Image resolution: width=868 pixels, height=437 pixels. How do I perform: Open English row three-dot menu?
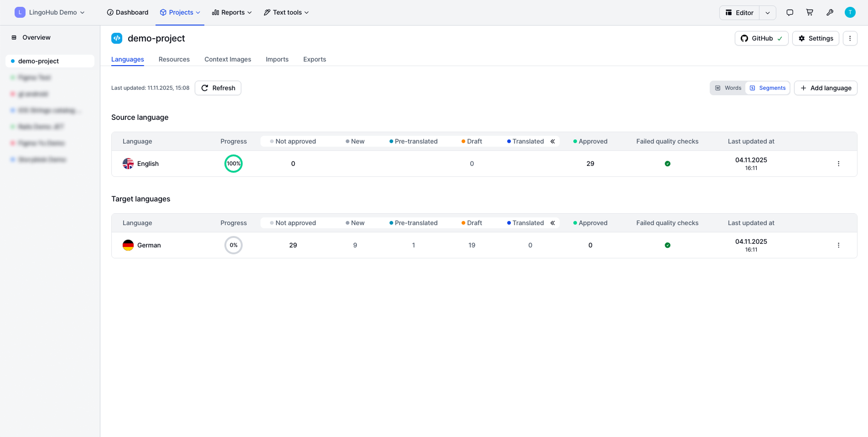click(838, 164)
